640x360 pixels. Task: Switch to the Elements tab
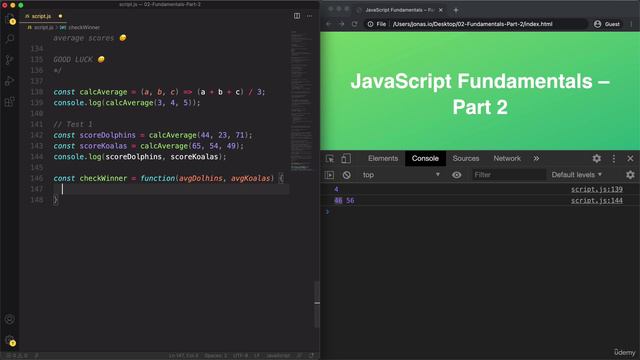[382, 158]
